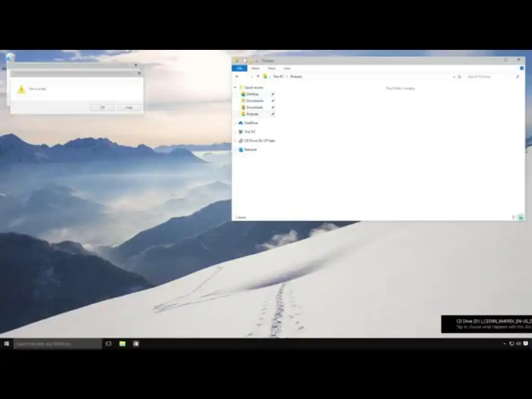Switch to details view in status bar
The image size is (532, 399).
click(x=513, y=218)
